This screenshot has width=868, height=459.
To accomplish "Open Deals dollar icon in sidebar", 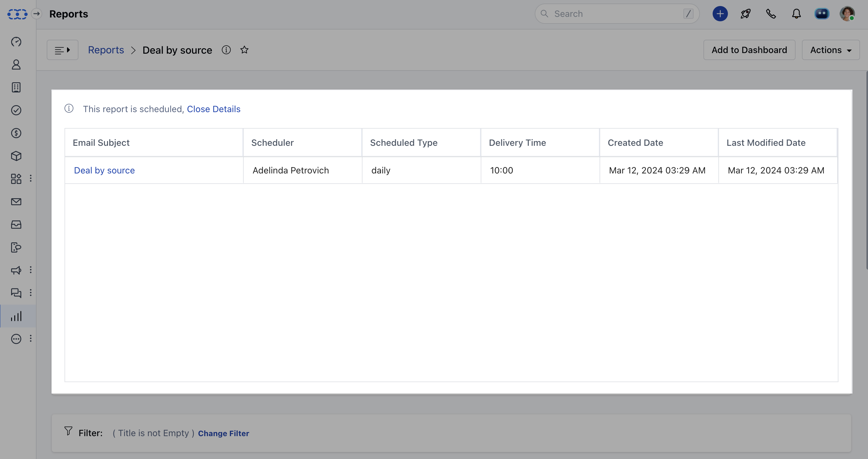I will [x=16, y=133].
